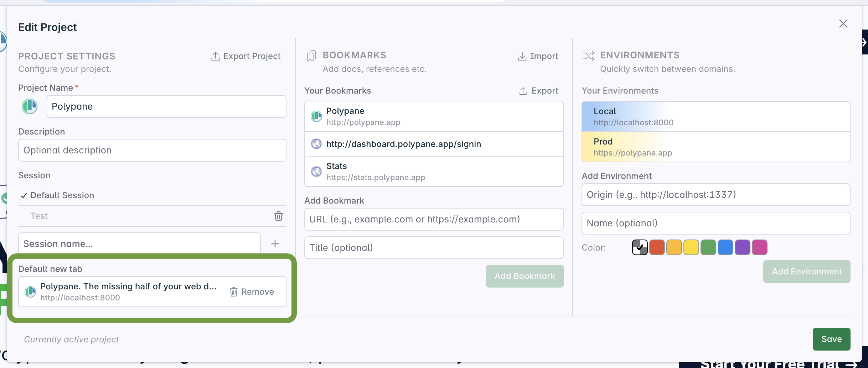This screenshot has height=368, width=868.
Task: Open the Polypane bookmark row
Action: pos(434,116)
